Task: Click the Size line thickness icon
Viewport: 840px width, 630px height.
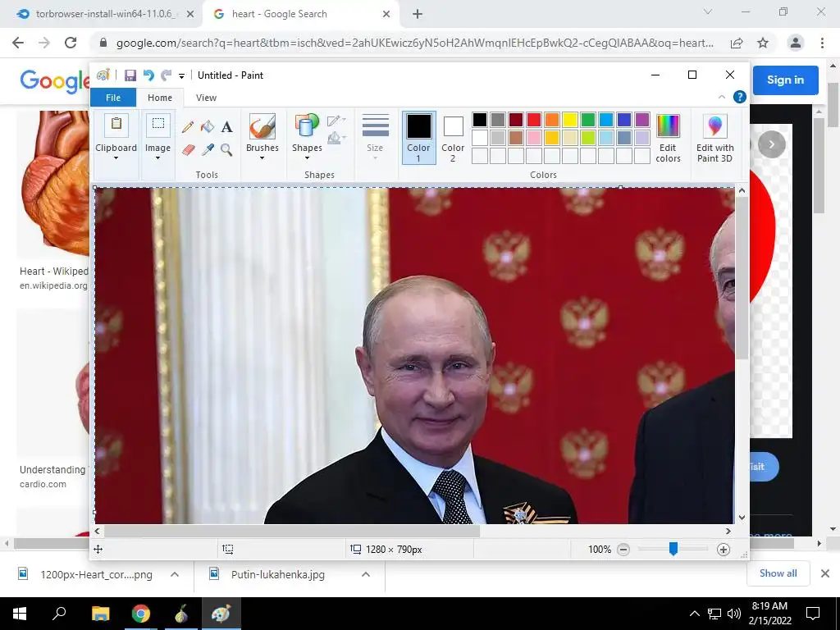Action: [376, 126]
